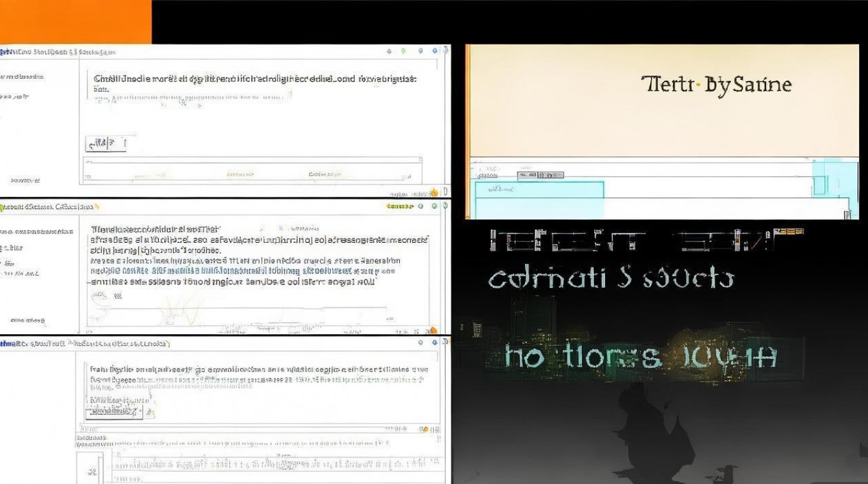Click the orange icon at bottom panel's lower right
Image resolution: width=868 pixels, height=484 pixels.
pos(424,429)
